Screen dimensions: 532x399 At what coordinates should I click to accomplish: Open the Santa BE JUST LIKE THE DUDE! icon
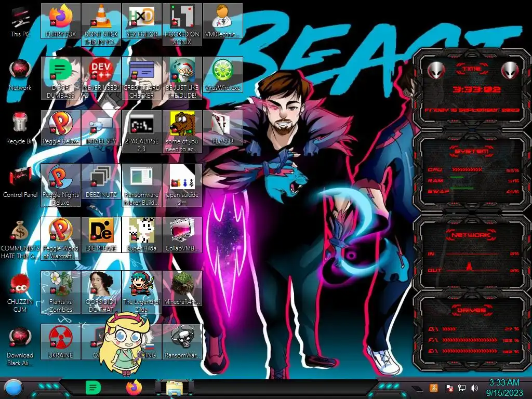(x=182, y=78)
